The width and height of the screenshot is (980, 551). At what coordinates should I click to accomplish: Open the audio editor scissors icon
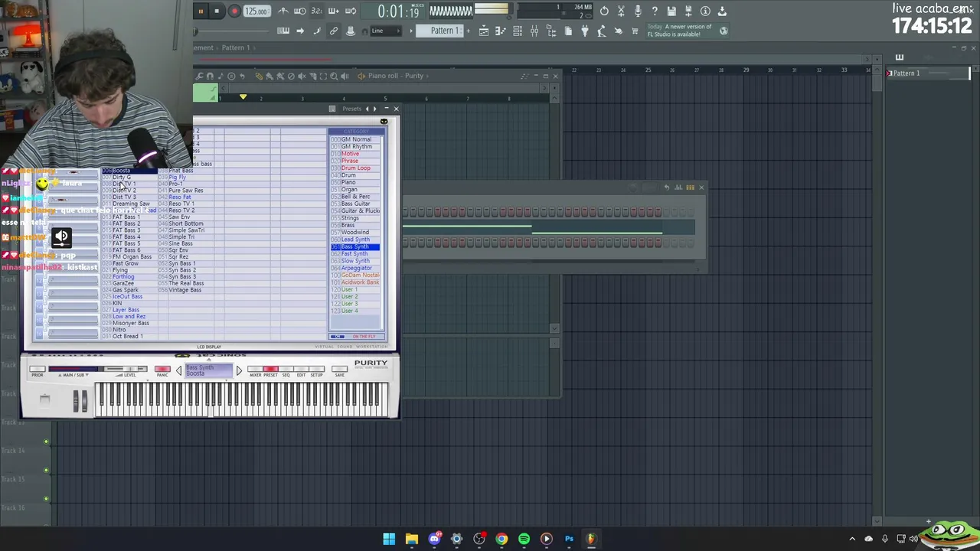pos(621,11)
